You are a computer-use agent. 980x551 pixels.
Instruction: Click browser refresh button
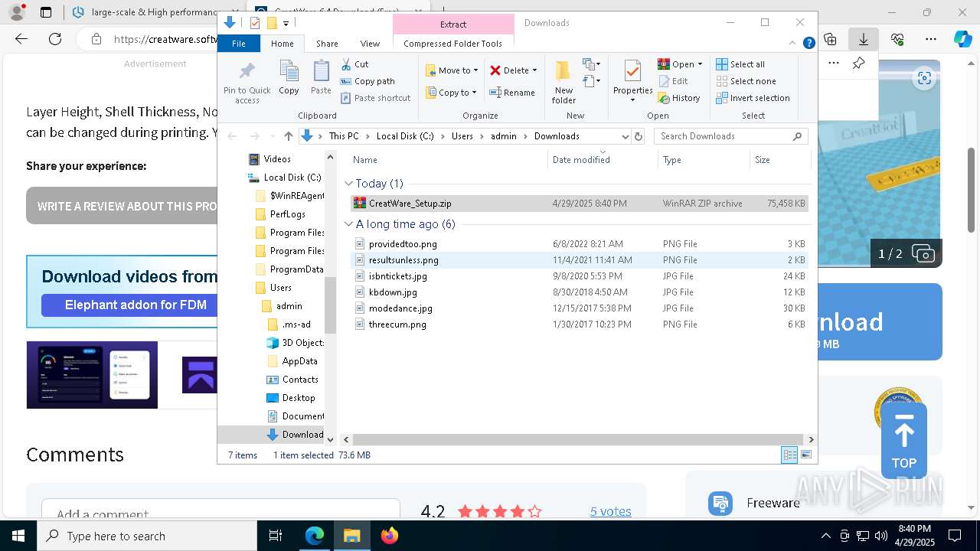[54, 39]
